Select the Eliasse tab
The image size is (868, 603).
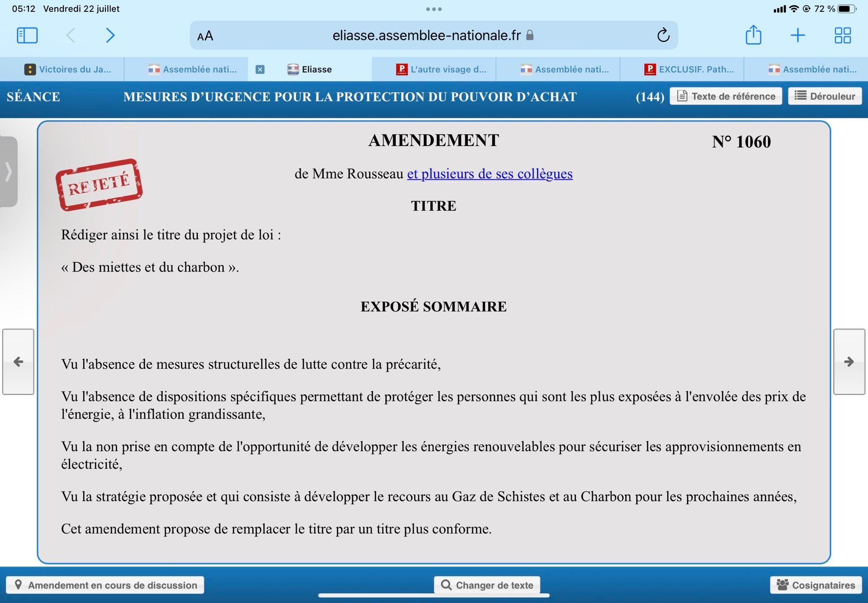point(310,69)
